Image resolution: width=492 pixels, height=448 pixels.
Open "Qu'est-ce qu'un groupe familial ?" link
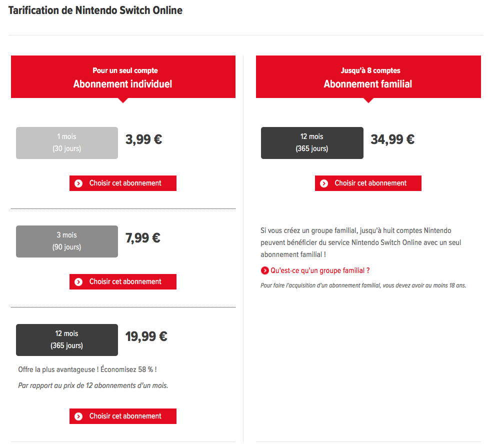point(320,271)
